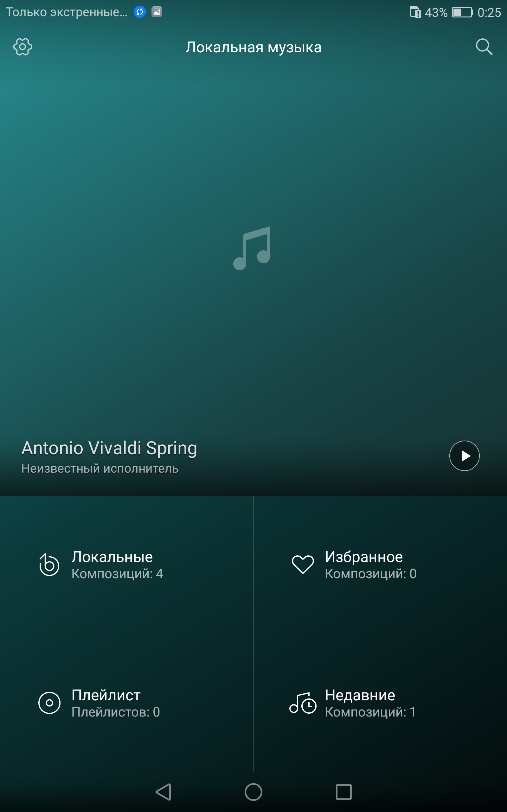Play Antonio Vivaldi Spring track

pyautogui.click(x=464, y=456)
